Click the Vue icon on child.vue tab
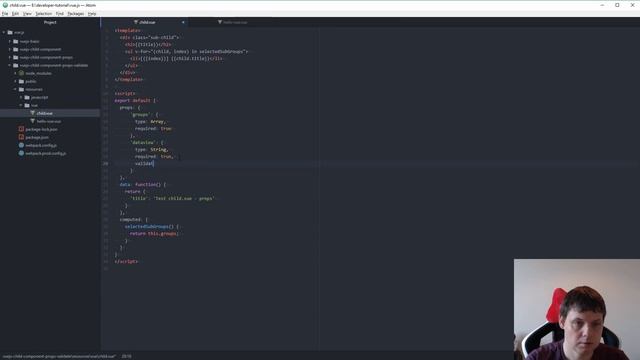640x360 pixels. (136, 22)
